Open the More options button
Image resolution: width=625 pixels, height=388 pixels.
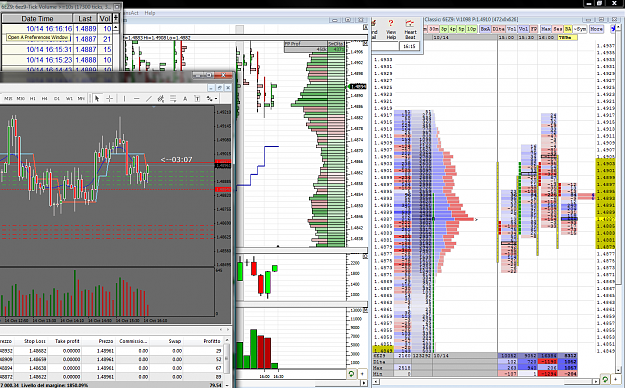pyautogui.click(x=597, y=29)
